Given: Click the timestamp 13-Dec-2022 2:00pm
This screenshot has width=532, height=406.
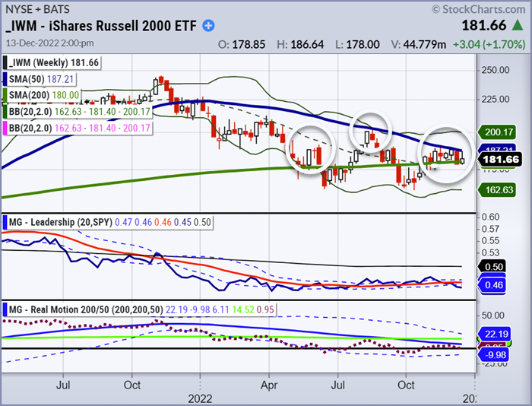Looking at the screenshot, I should pos(49,43).
